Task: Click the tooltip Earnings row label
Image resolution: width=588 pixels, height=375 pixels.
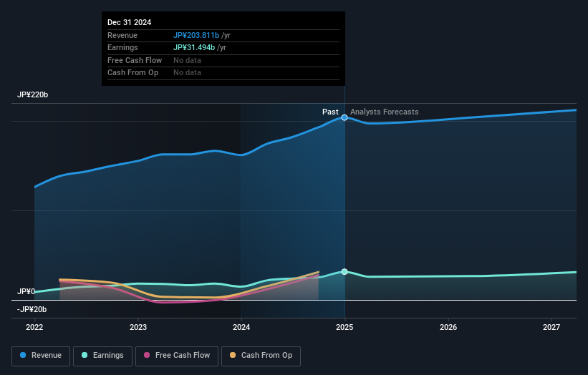Action: pyautogui.click(x=122, y=47)
